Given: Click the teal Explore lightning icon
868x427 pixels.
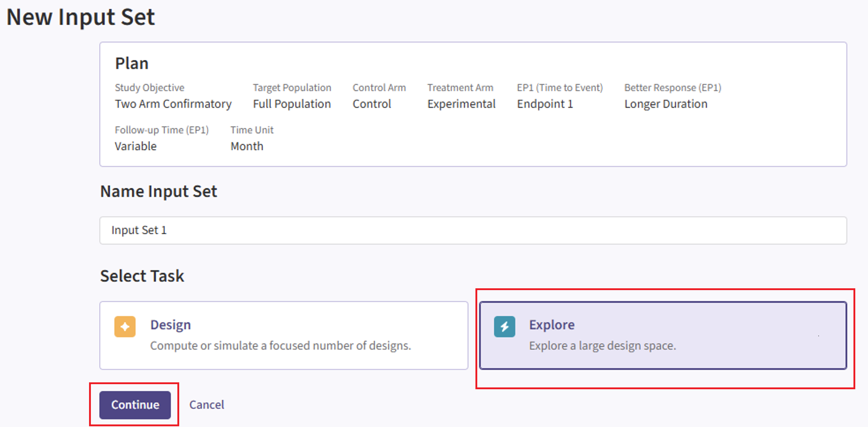Looking at the screenshot, I should coord(504,327).
